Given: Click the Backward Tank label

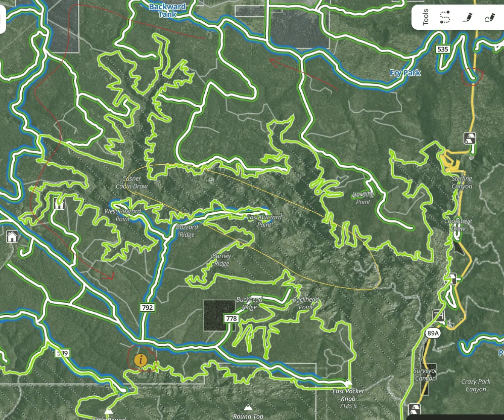Looking at the screenshot, I should pos(167,10).
